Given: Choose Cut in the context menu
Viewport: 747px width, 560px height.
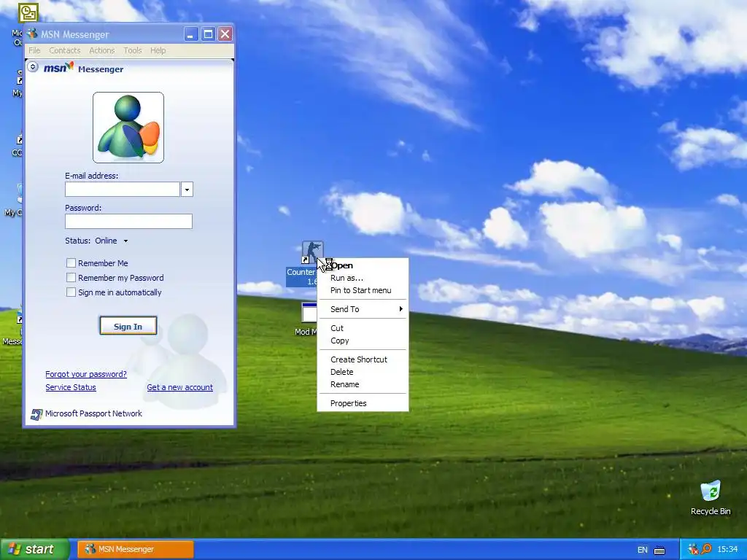Looking at the screenshot, I should (363, 328).
